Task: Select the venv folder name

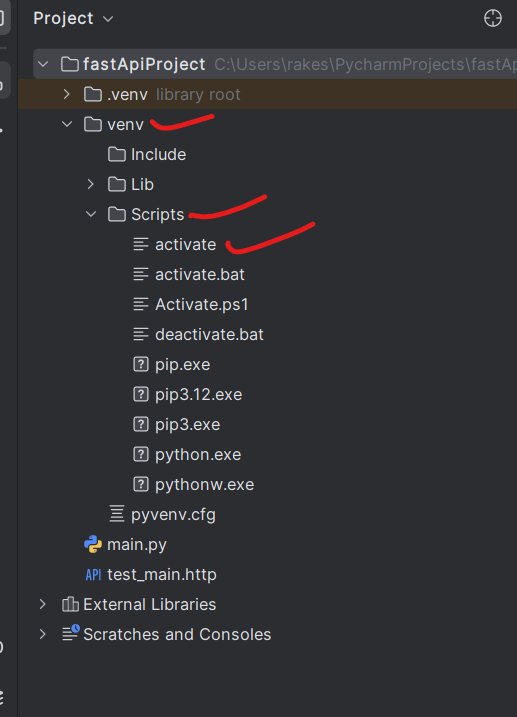Action: (x=125, y=125)
